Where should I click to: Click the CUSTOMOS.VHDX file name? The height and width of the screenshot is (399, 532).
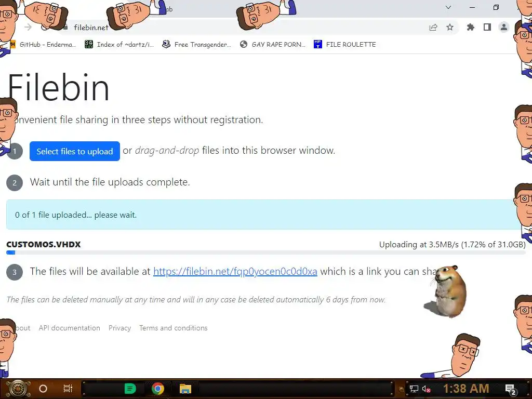(x=44, y=244)
